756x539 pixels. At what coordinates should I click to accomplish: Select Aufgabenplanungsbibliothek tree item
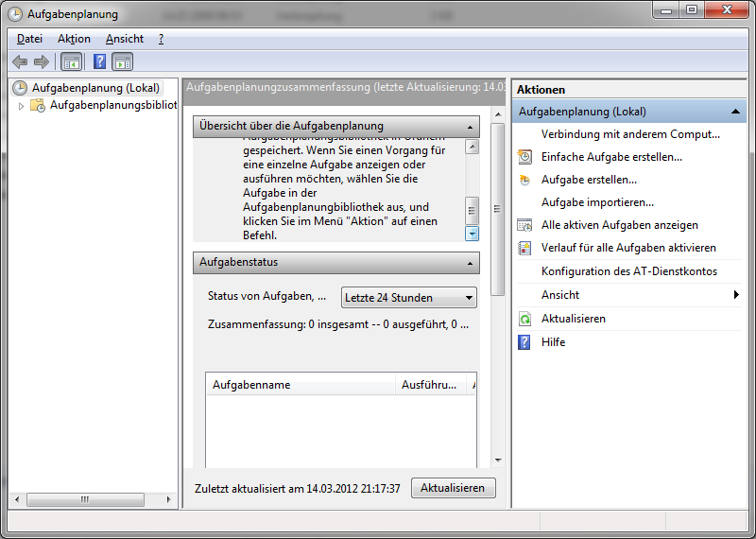[x=113, y=105]
